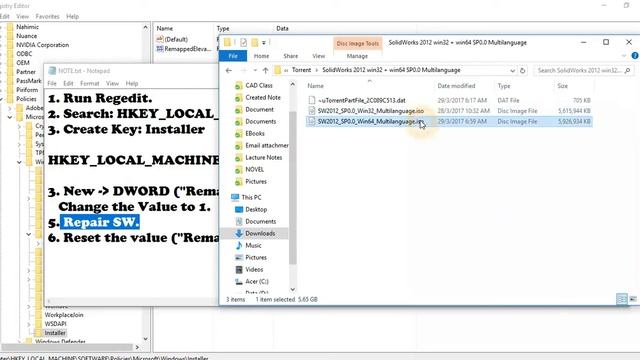Open View ribbon tab in Explorer

[319, 56]
